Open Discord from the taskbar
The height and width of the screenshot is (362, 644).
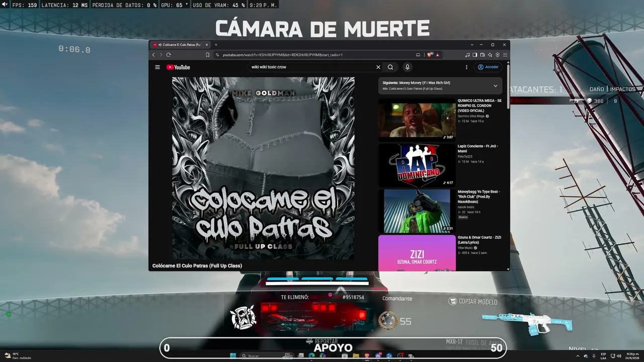point(378,356)
